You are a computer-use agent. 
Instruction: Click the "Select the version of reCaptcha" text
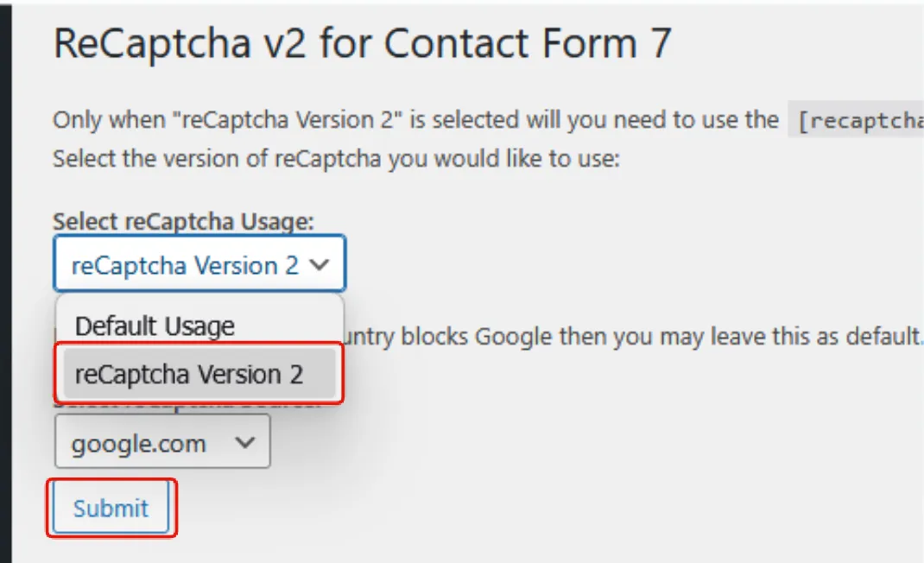336,160
